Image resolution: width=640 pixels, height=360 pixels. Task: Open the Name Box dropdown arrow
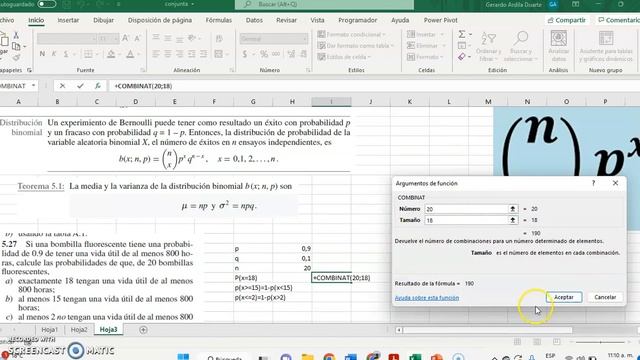click(33, 86)
